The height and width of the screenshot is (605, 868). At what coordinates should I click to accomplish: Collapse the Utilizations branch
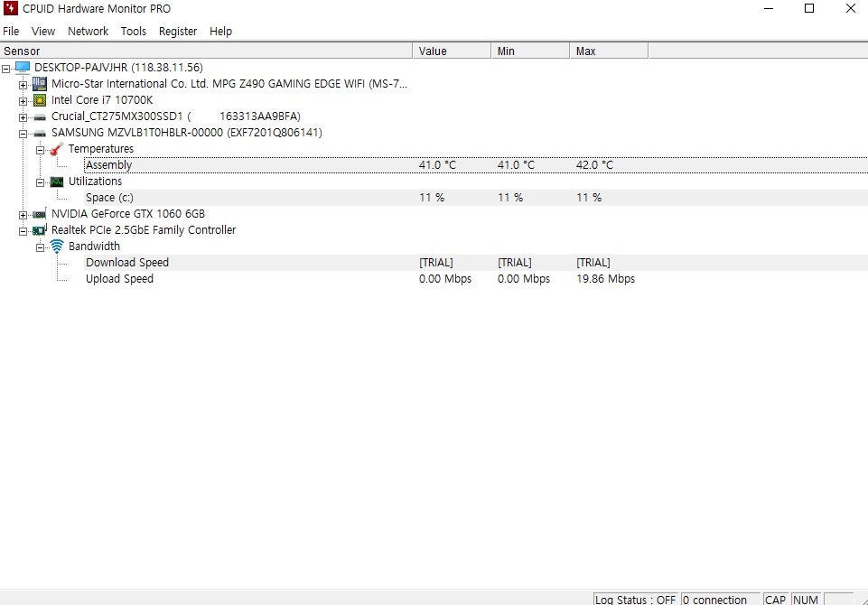pyautogui.click(x=40, y=182)
